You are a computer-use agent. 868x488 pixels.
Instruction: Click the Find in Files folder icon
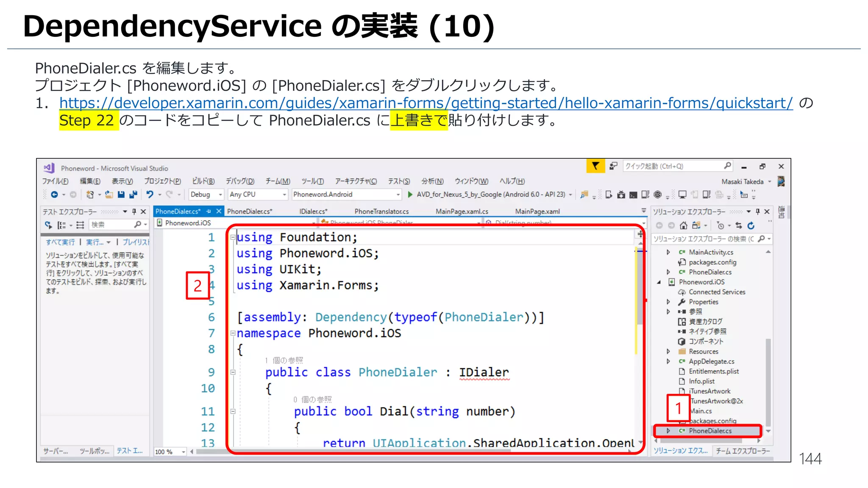[x=584, y=194]
